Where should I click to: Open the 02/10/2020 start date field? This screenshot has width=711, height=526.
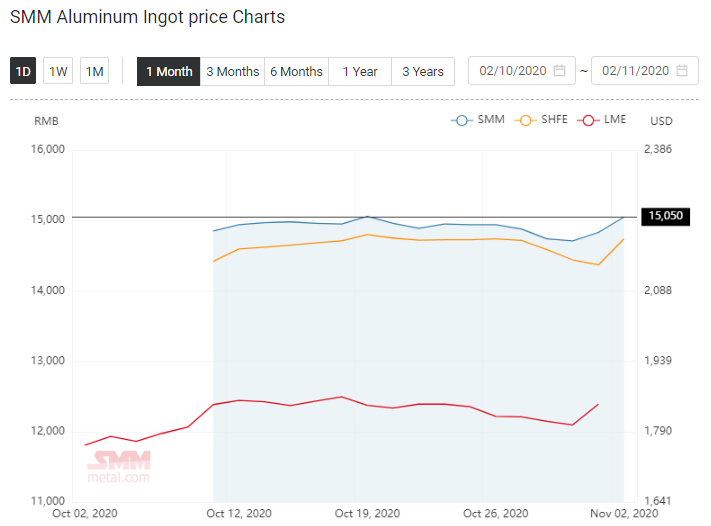coord(521,71)
